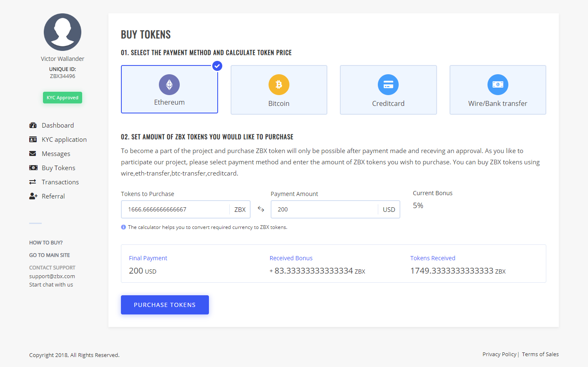Click the Received Bonus label
The height and width of the screenshot is (367, 588).
coord(291,258)
